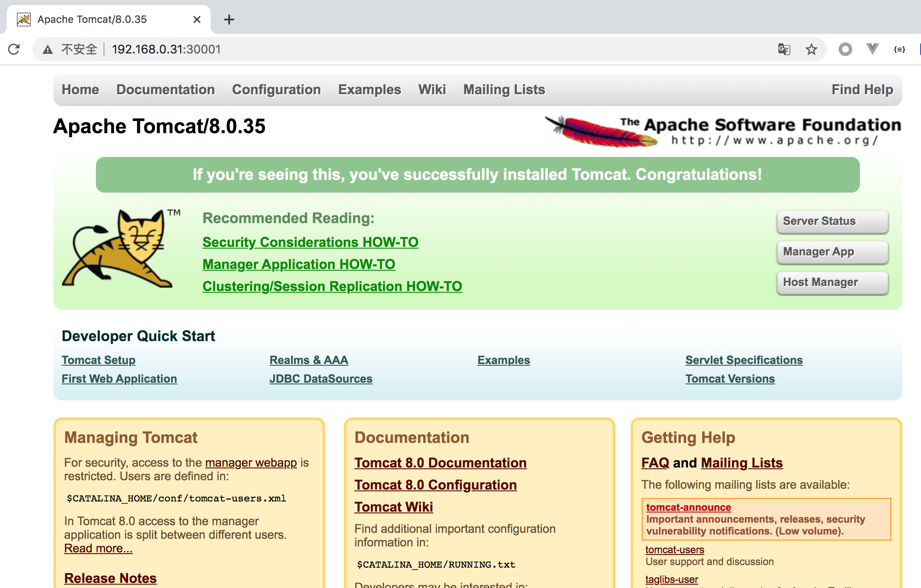This screenshot has width=921, height=588.
Task: Click the address bar URL field
Action: (382, 49)
